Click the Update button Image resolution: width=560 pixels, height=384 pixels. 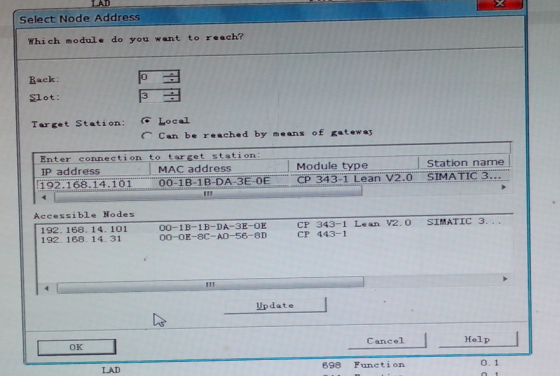275,305
